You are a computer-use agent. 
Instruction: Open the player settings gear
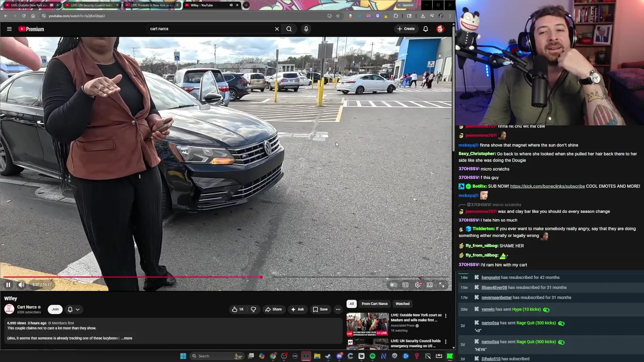(x=418, y=285)
